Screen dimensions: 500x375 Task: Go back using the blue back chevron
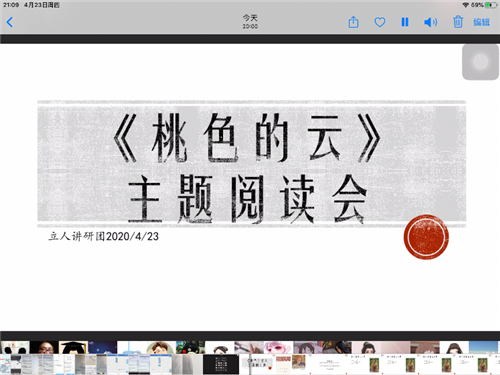(x=10, y=22)
